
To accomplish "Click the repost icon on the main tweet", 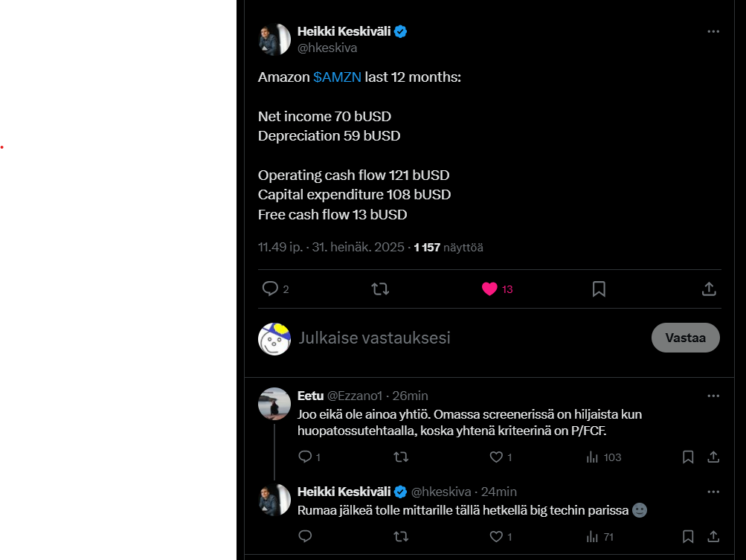I will tap(380, 289).
